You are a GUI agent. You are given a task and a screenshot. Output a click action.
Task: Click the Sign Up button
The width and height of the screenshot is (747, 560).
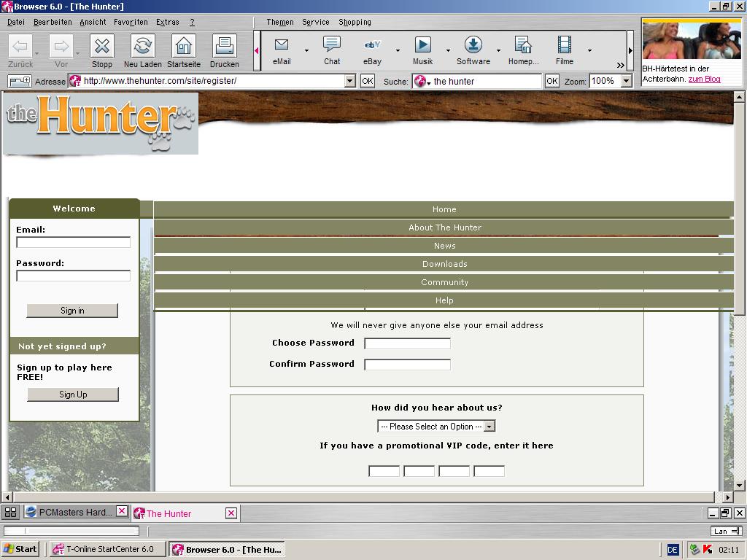click(73, 394)
